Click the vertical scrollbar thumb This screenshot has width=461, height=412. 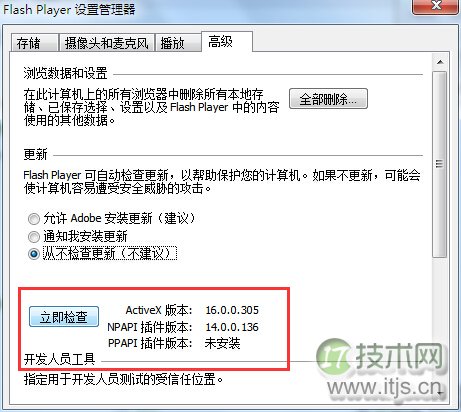440,164
